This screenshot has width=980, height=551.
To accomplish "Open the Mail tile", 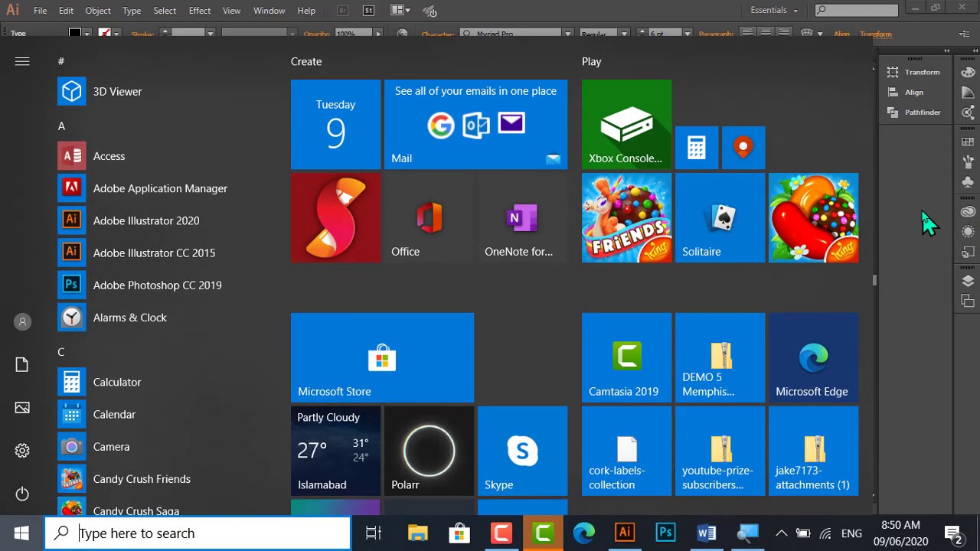I will [475, 124].
